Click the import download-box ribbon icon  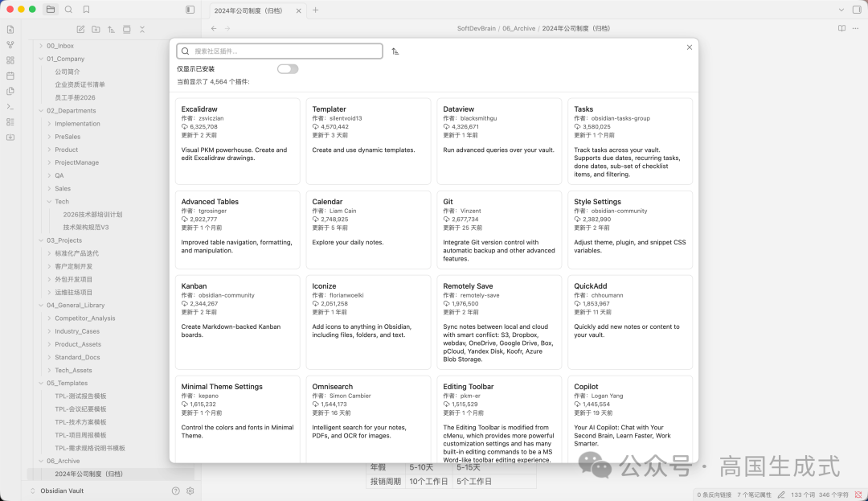(x=10, y=138)
